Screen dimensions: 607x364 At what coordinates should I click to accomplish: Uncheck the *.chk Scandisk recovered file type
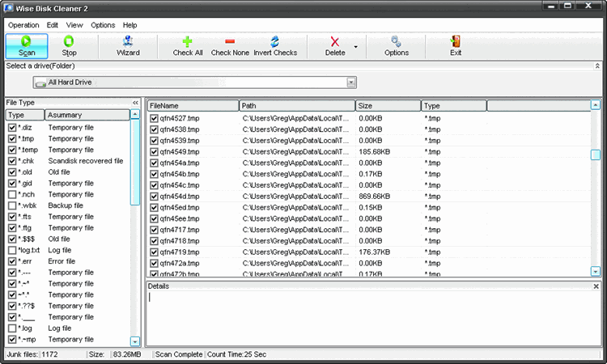tap(12, 161)
